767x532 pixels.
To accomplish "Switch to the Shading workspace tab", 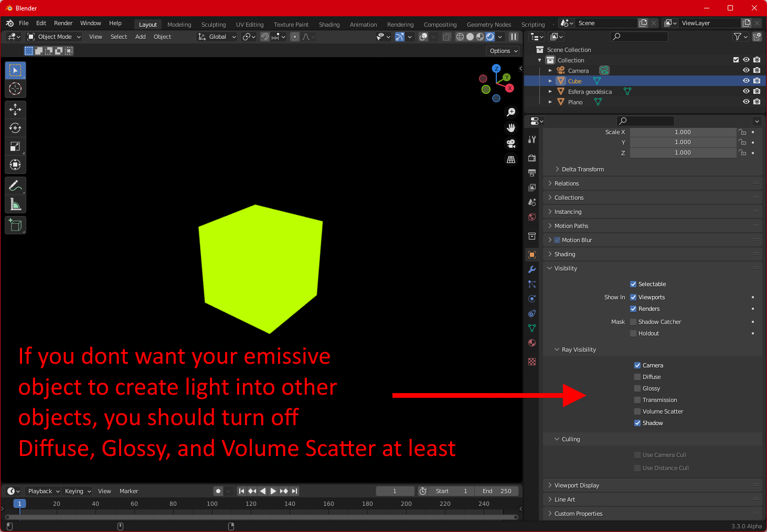I will (329, 25).
